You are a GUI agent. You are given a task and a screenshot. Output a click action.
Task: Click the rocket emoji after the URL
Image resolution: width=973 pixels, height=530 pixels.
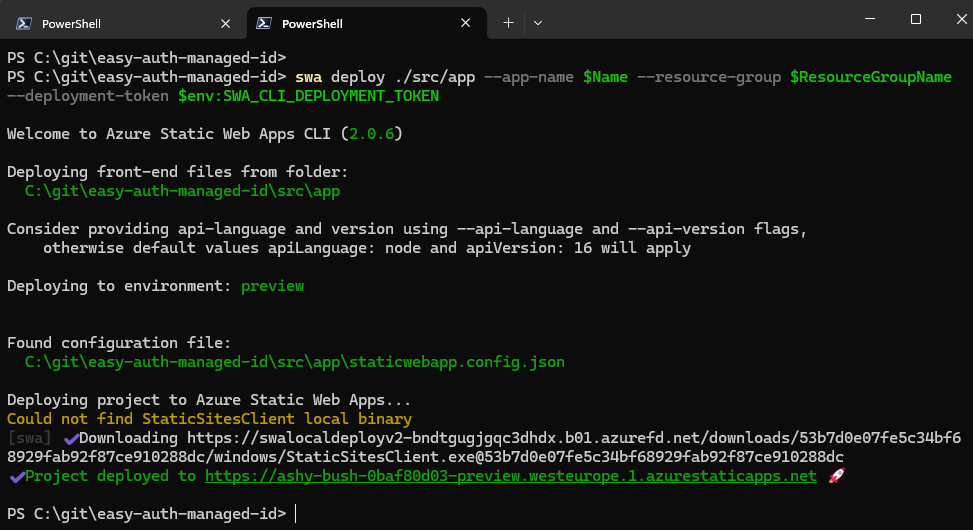[x=836, y=476]
